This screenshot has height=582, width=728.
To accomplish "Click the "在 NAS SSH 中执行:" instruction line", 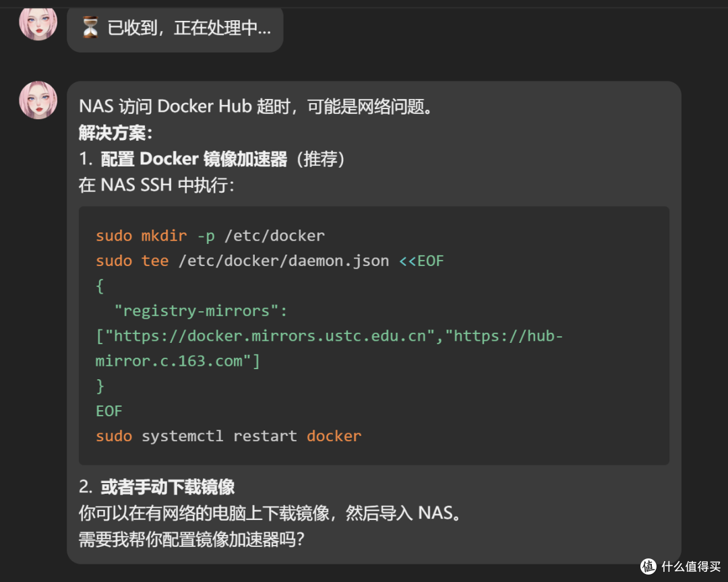I will pos(156,185).
